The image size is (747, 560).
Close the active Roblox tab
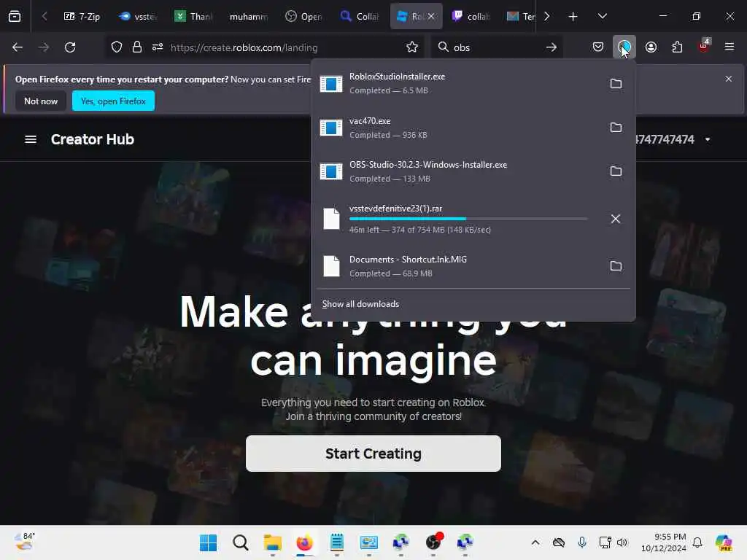431,16
